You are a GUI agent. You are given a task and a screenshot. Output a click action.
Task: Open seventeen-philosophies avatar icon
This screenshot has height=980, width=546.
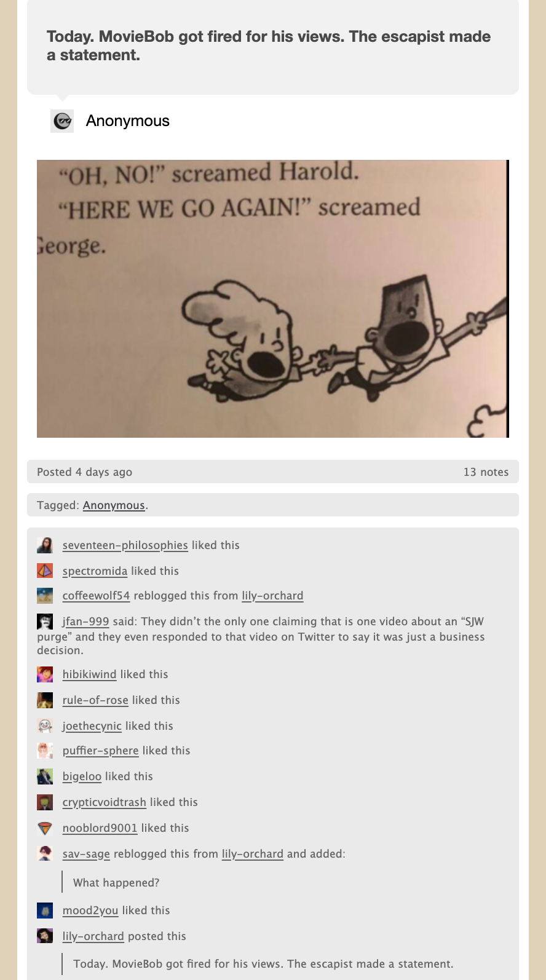[x=45, y=545]
